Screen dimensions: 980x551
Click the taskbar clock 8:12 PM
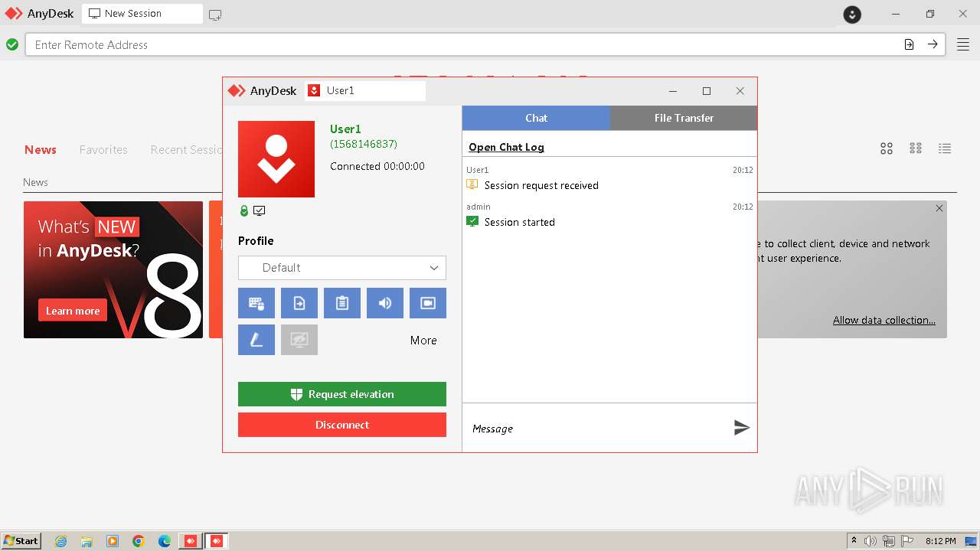click(940, 541)
